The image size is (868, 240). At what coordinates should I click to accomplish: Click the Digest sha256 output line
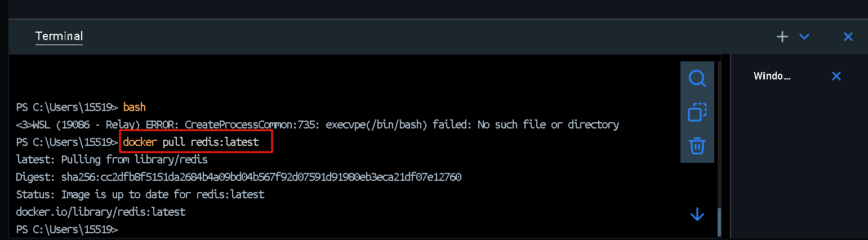click(x=239, y=177)
